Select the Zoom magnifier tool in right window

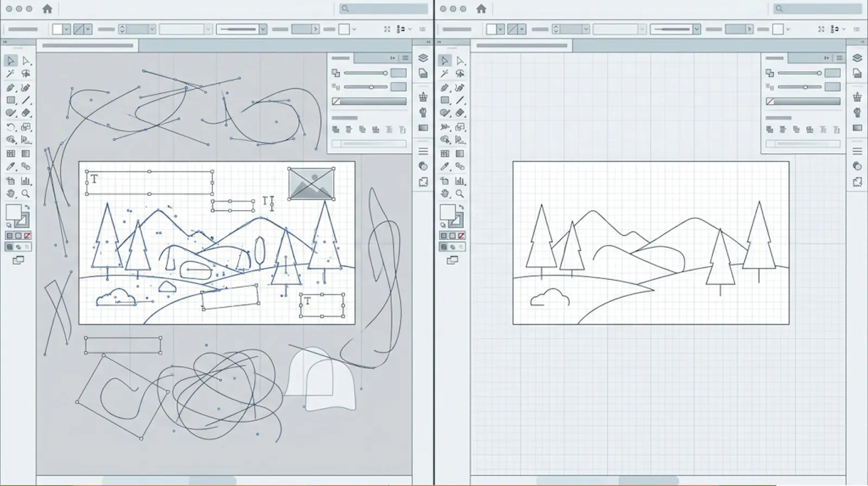point(460,193)
